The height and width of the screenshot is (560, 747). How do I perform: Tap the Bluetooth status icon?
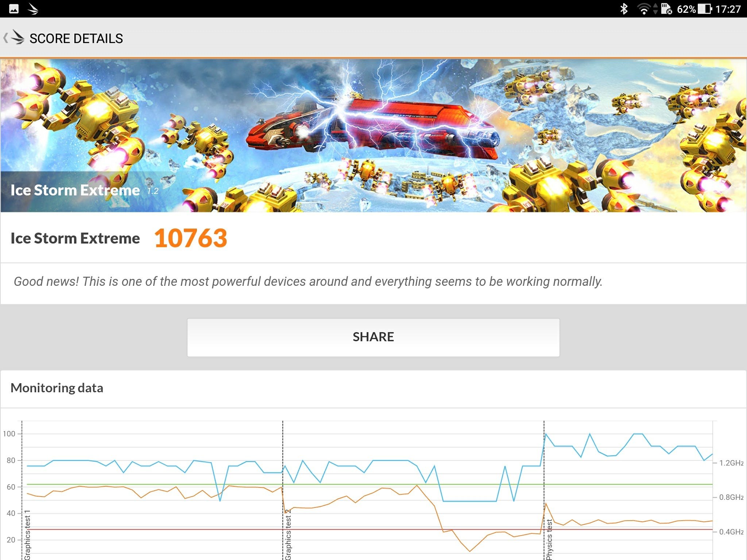[624, 9]
